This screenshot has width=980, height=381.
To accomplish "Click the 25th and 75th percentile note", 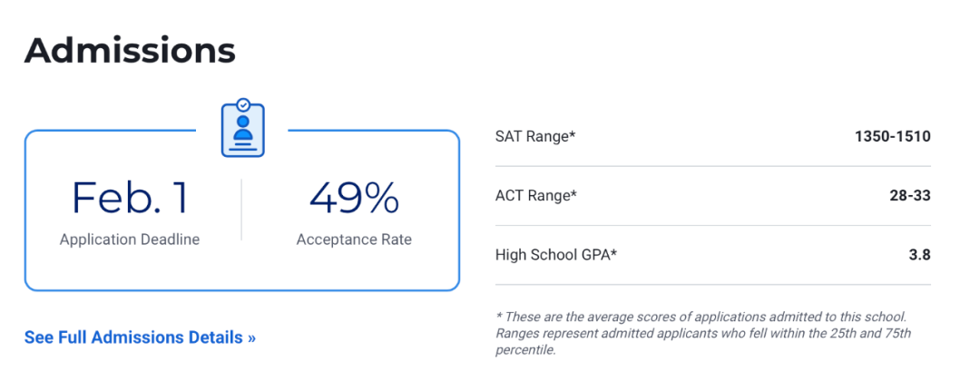I will point(703,342).
